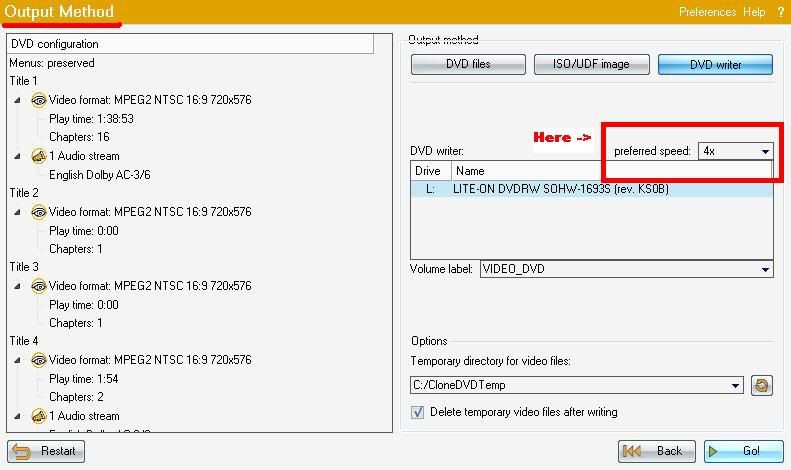Click the browse temp directory icon button
The width and height of the screenshot is (791, 470).
[762, 385]
